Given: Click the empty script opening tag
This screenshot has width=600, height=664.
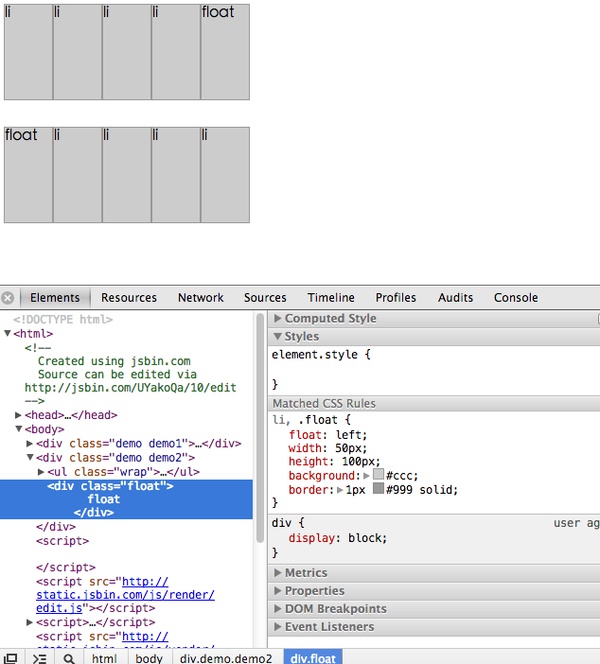Looking at the screenshot, I should 63,541.
